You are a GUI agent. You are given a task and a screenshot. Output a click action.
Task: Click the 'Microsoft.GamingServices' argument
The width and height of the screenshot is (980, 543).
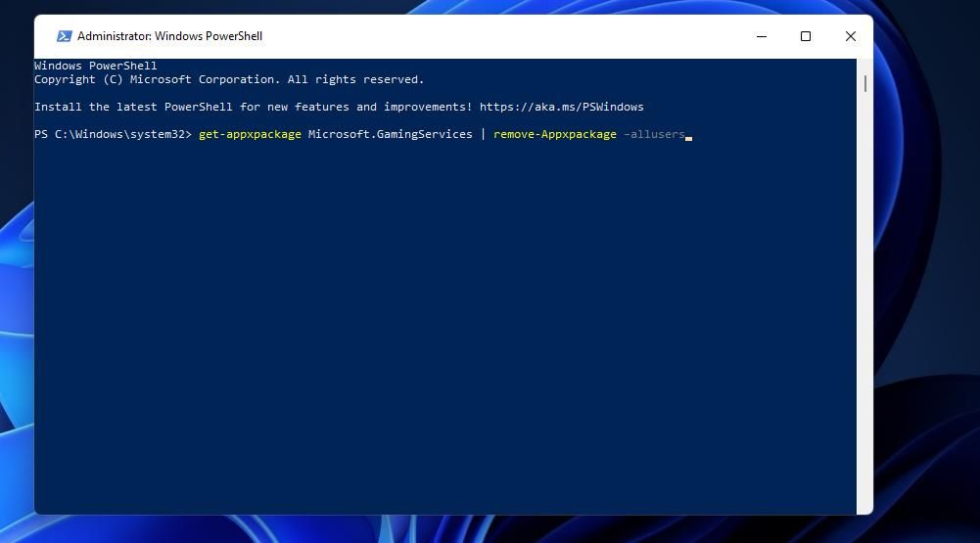[390, 134]
